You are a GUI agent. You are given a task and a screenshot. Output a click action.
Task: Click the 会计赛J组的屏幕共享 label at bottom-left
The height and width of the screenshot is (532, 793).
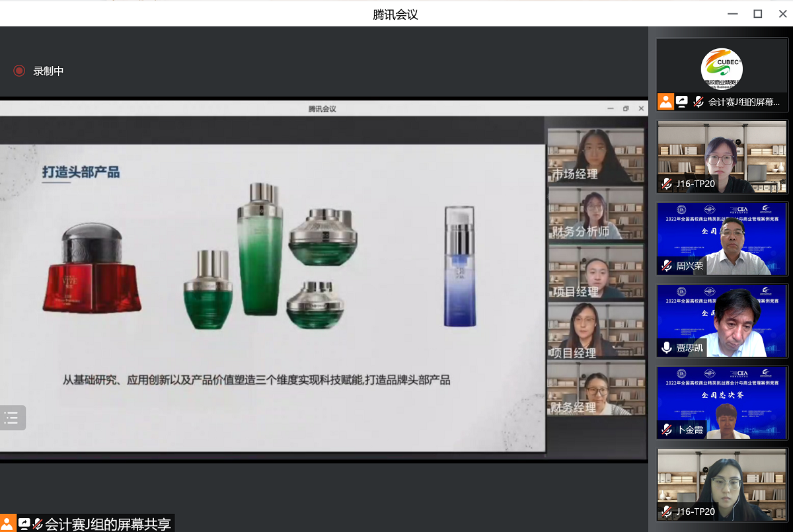click(108, 524)
